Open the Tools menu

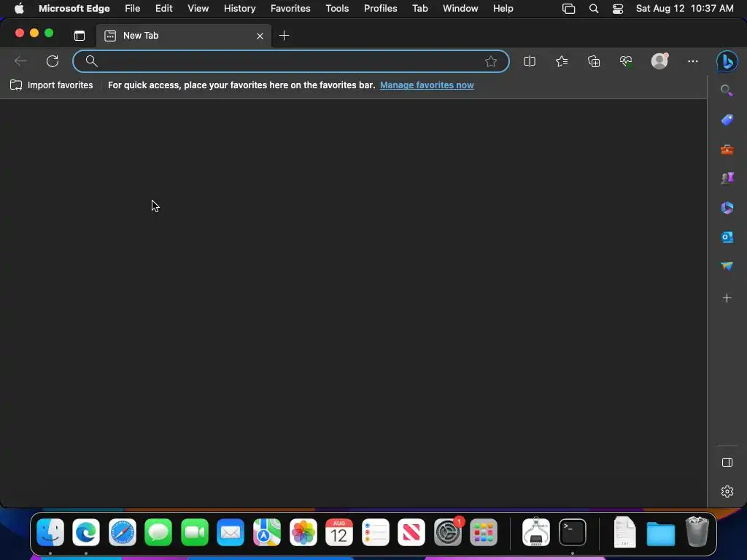click(x=337, y=9)
